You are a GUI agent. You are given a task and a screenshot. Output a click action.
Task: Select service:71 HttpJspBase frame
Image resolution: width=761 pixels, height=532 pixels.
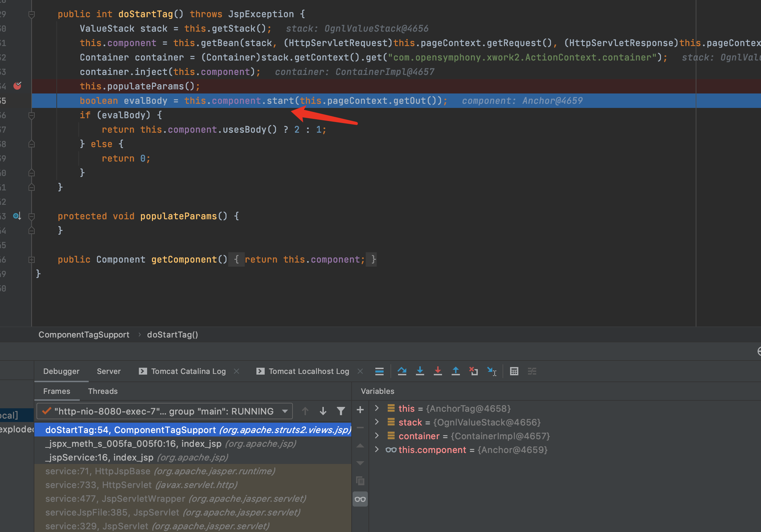coord(193,471)
